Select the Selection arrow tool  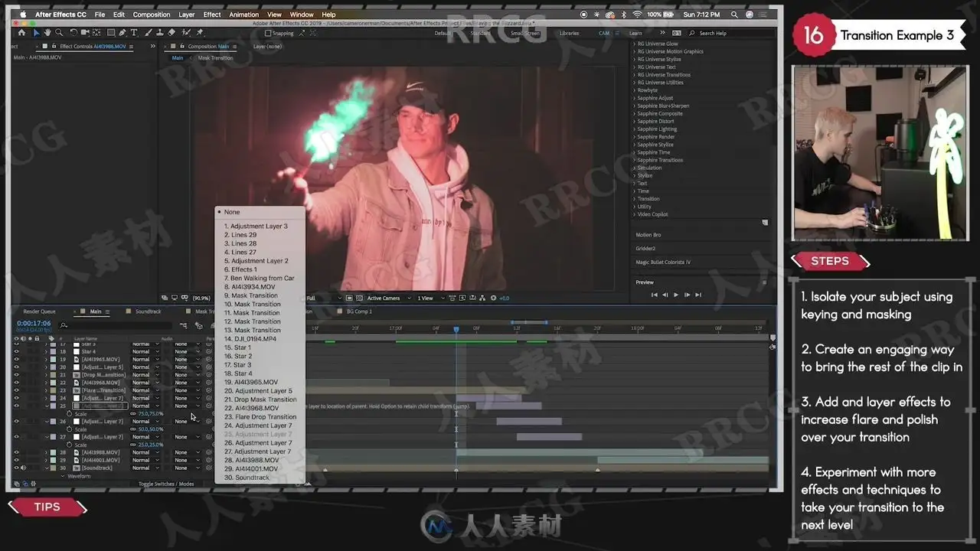pos(36,32)
